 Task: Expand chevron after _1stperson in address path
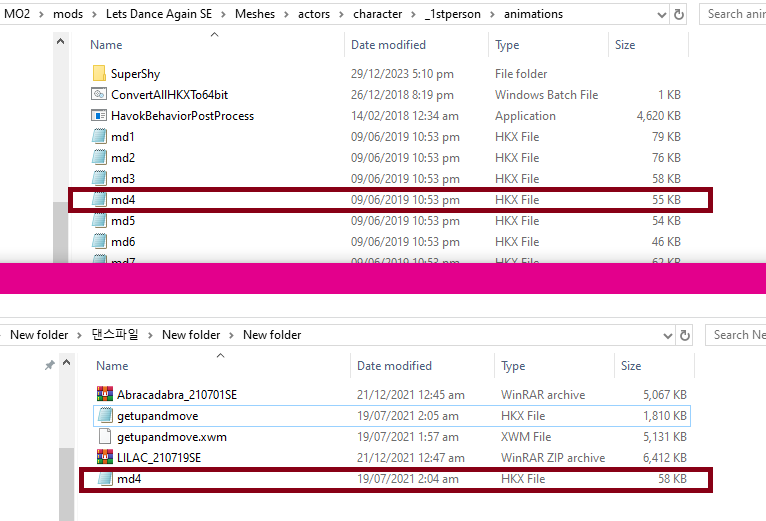(x=492, y=15)
